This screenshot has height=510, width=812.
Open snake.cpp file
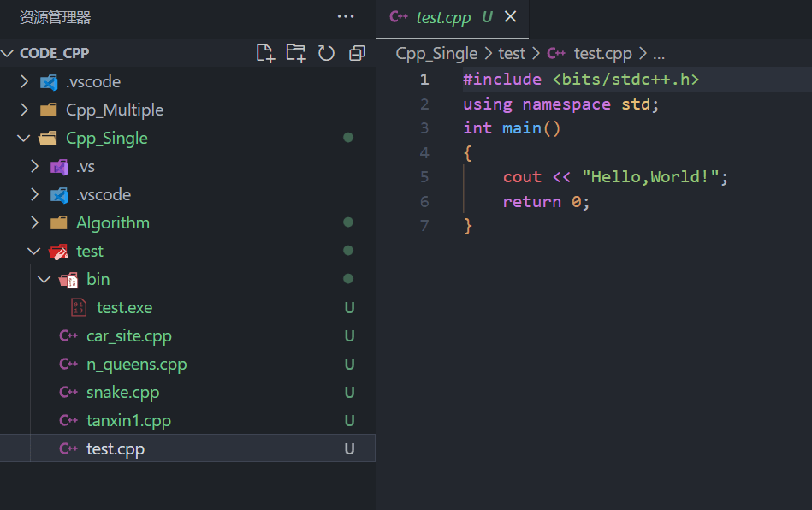point(187,393)
